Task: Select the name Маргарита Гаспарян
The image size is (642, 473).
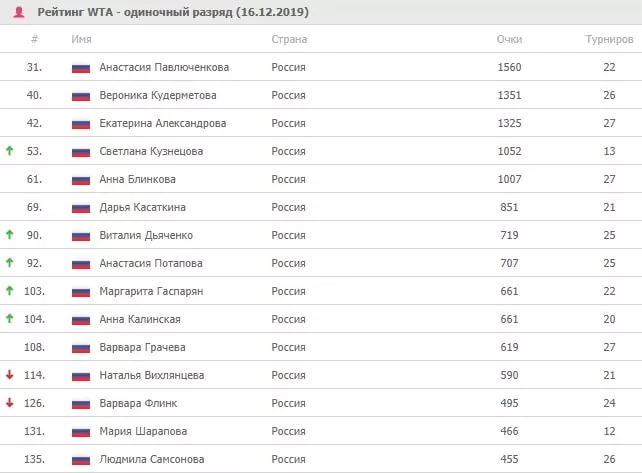Action: coord(151,291)
